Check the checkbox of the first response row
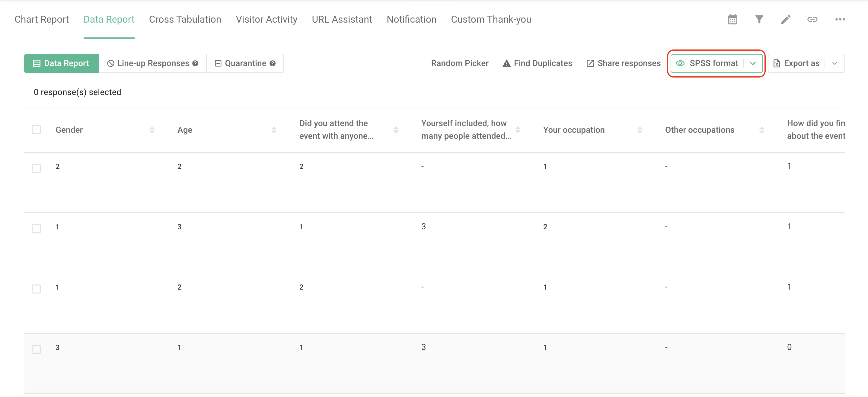This screenshot has height=397, width=868. pos(36,168)
